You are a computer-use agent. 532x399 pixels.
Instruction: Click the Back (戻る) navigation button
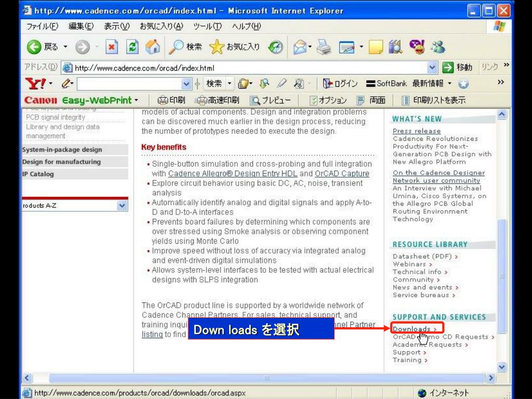point(42,47)
